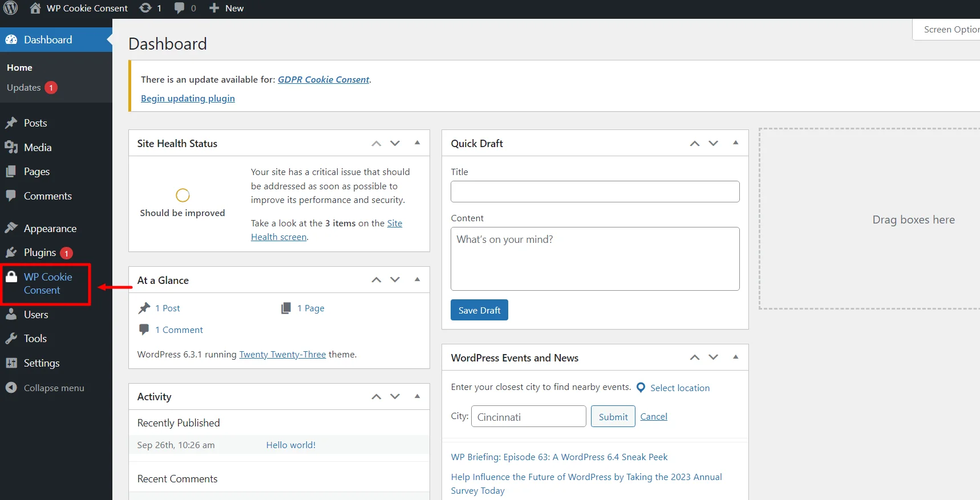Click the Media icon in sidebar
The height and width of the screenshot is (500, 980).
[11, 147]
